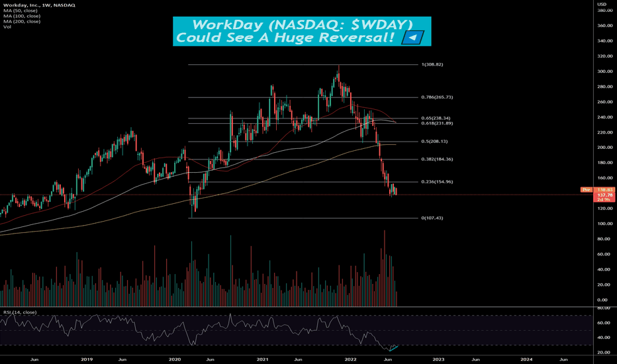The image size is (617, 364).
Task: Click the blue arrow icon in the title banner
Action: (x=412, y=38)
